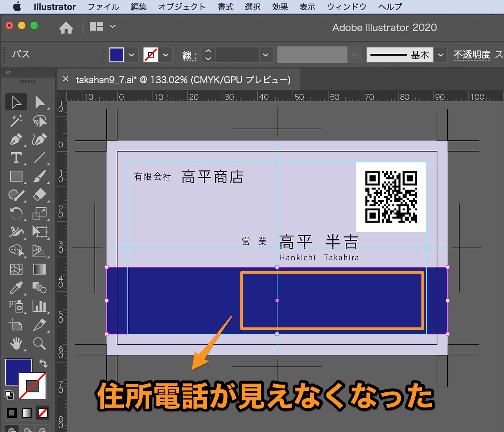The width and height of the screenshot is (504, 432).
Task: Choose the Column Graph tool
Action: [x=40, y=306]
